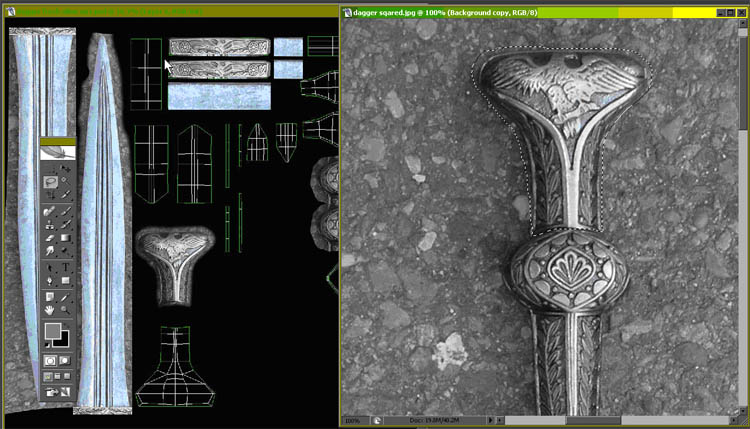Select the Magic Wand tool
The width and height of the screenshot is (750, 429).
66,183
